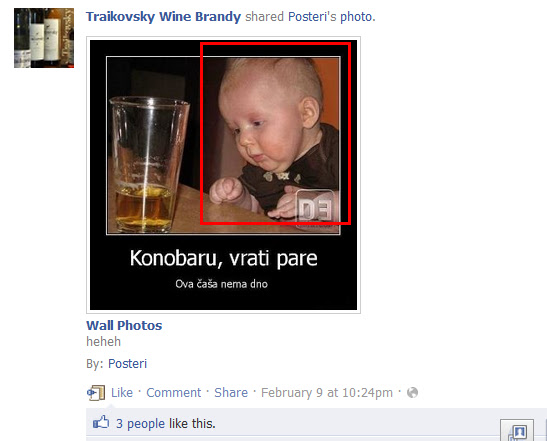
Task: Share this post
Action: click(x=231, y=393)
